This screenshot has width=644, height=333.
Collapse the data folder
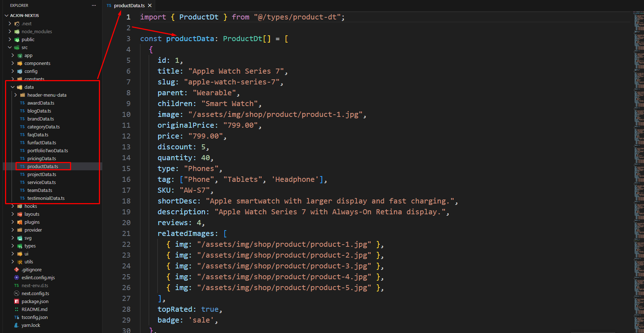pyautogui.click(x=13, y=87)
